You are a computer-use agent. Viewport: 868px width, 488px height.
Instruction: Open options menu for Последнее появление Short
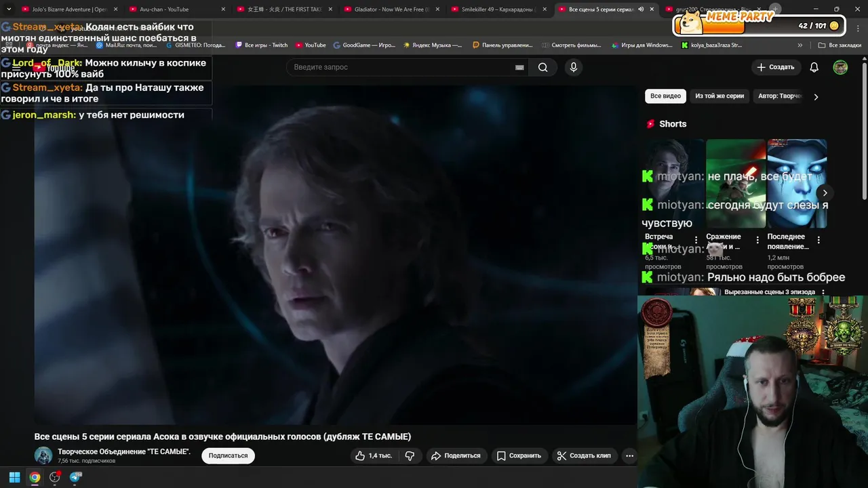tap(818, 240)
